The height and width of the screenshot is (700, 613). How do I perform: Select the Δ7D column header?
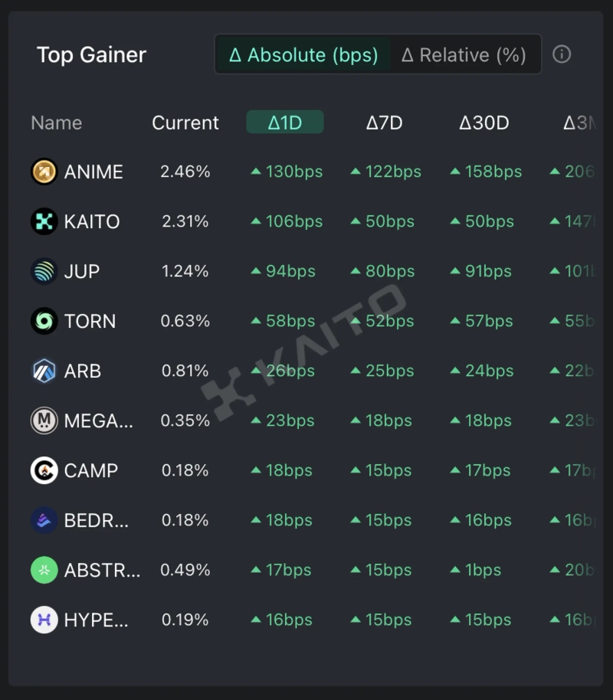384,123
